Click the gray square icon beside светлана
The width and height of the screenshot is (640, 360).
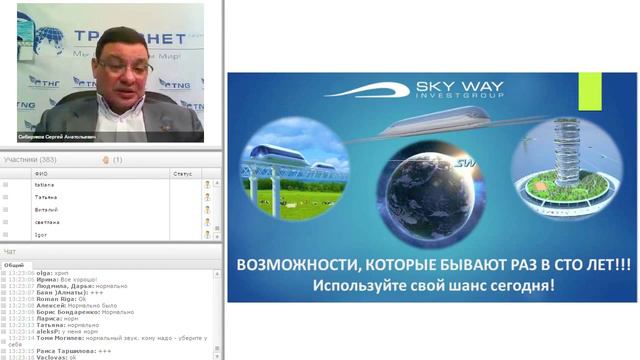click(x=5, y=222)
